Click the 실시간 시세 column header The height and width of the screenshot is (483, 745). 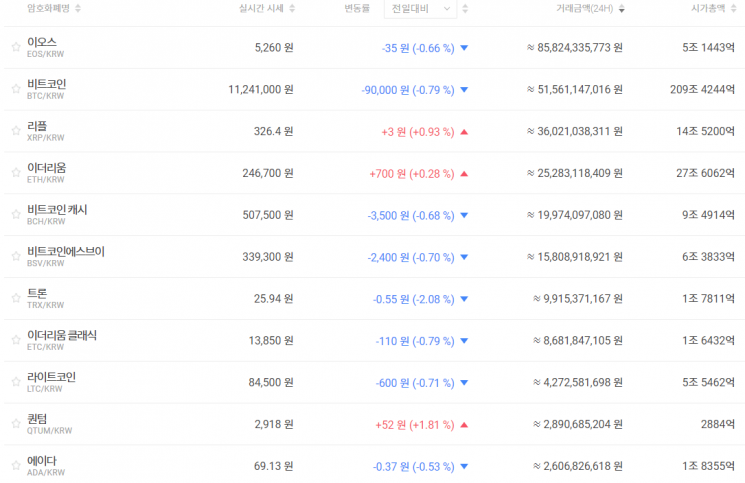tap(261, 9)
